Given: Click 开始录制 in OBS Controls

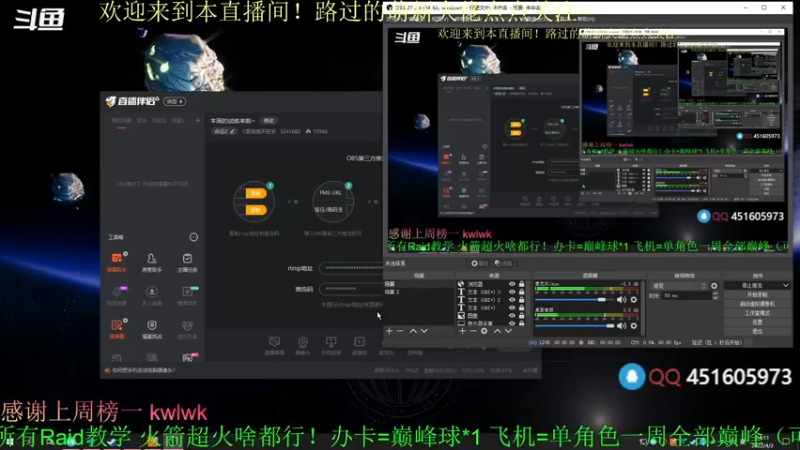Looking at the screenshot, I should (757, 295).
